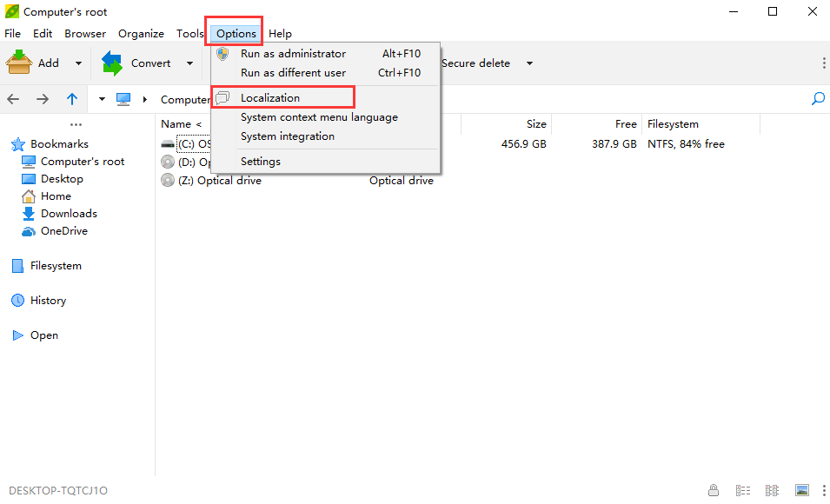
Task: Open the Add button dropdown arrow
Action: pyautogui.click(x=78, y=63)
